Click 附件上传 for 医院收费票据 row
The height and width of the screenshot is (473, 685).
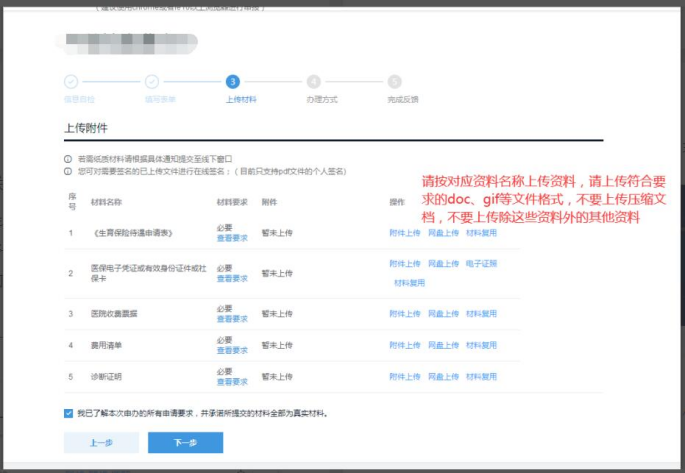click(x=404, y=314)
